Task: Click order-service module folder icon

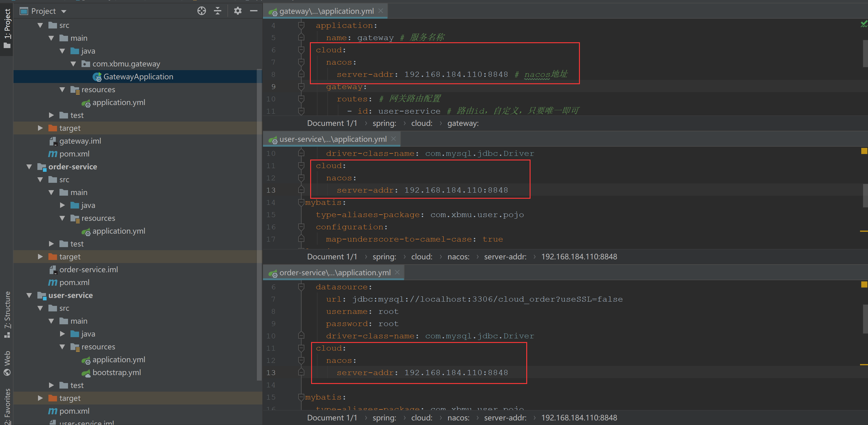Action: pos(42,167)
